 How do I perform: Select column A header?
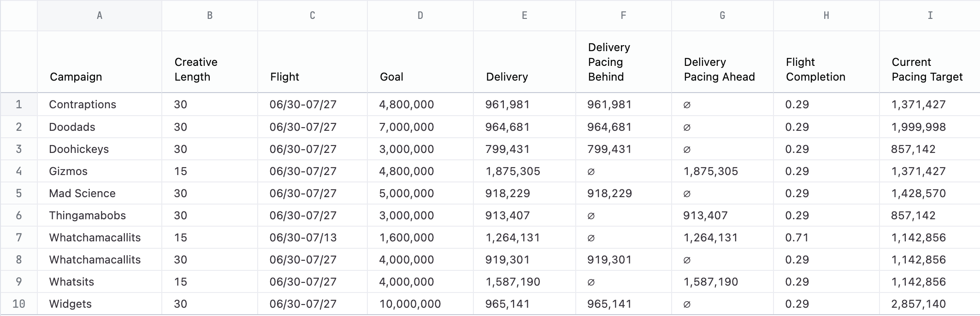point(99,16)
